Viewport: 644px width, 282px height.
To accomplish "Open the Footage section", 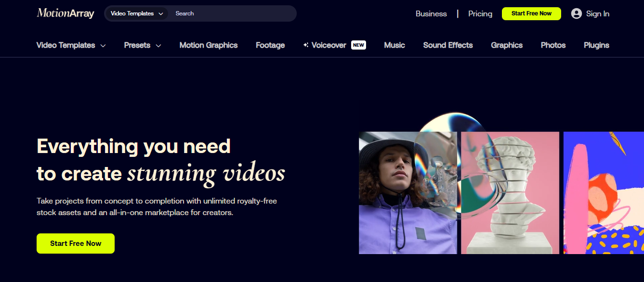I will click(270, 45).
